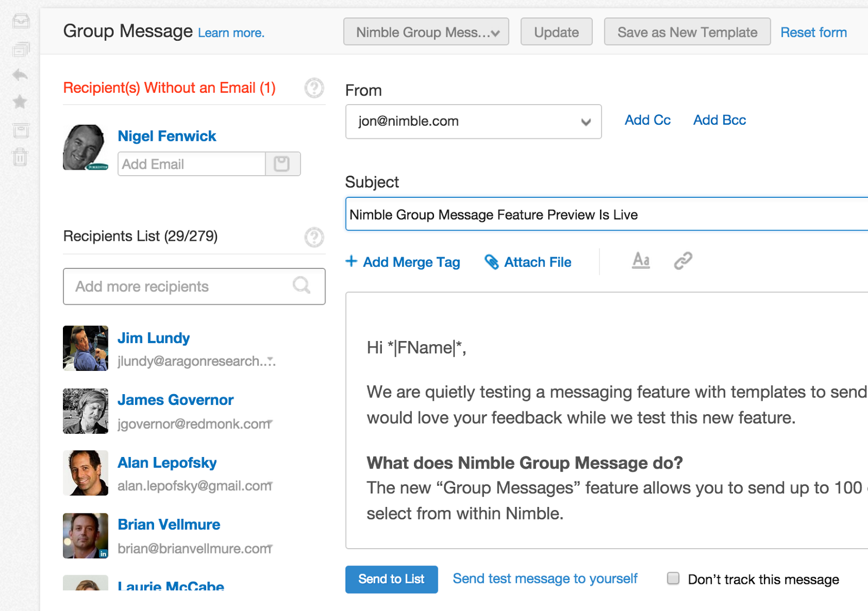The height and width of the screenshot is (611, 868).
Task: Click the Add more recipients search field
Action: [x=194, y=286]
